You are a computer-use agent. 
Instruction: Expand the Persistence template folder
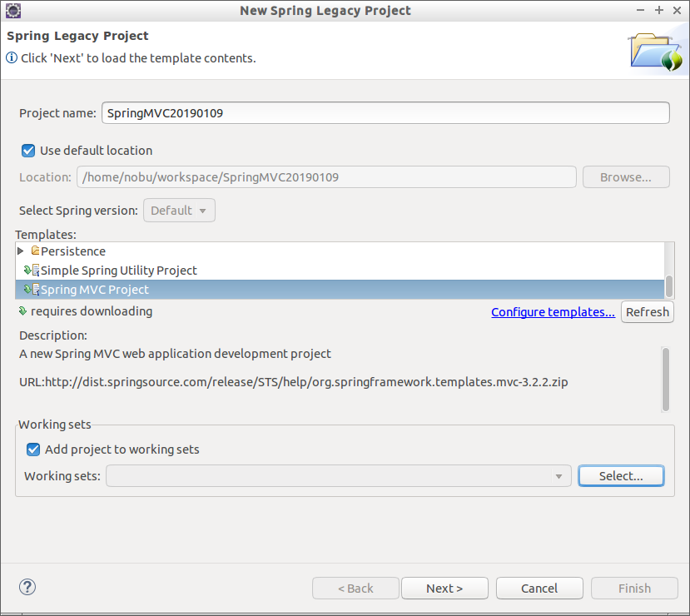pyautogui.click(x=20, y=251)
